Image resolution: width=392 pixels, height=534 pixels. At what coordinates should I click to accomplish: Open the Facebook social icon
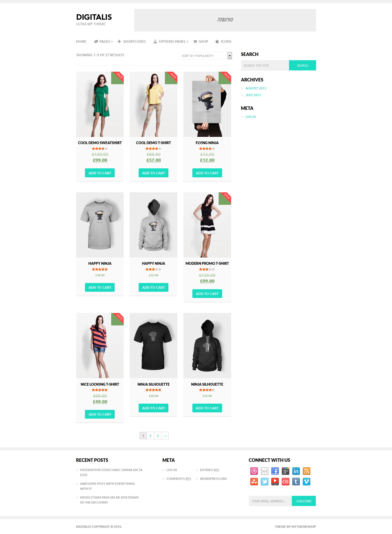(x=275, y=471)
